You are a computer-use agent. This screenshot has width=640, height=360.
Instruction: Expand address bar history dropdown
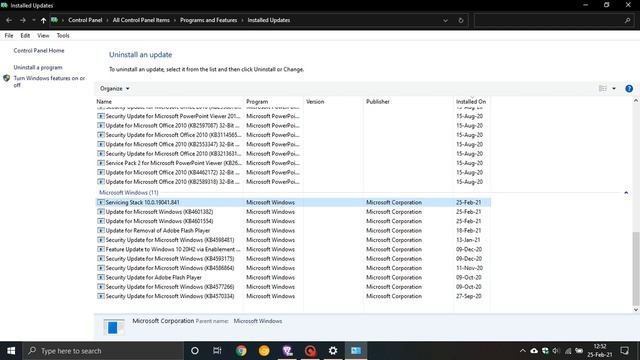[x=445, y=20]
